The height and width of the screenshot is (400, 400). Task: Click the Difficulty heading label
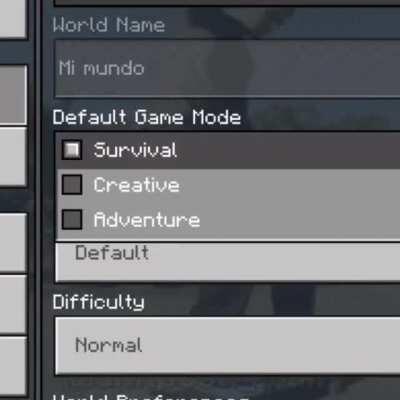pos(99,302)
